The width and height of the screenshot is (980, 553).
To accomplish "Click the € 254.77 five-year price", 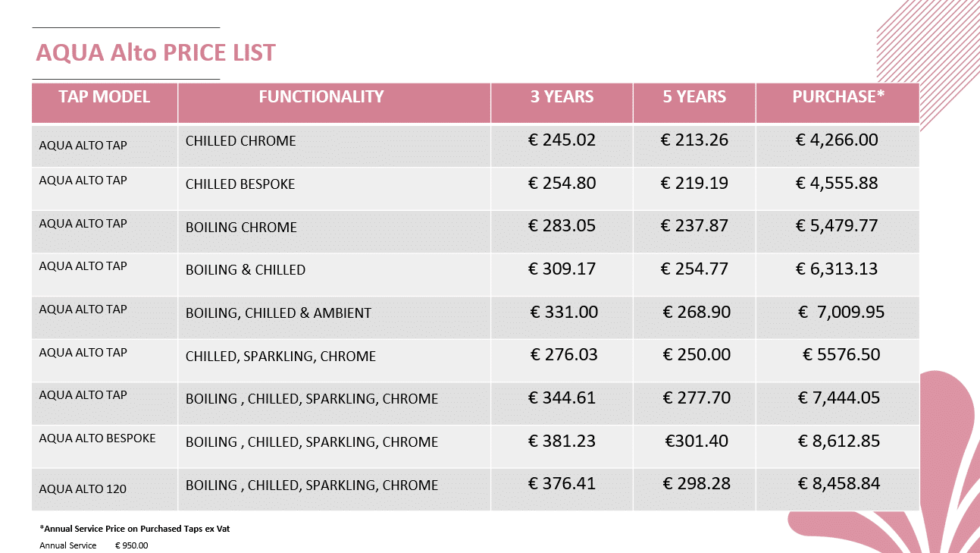I will click(x=694, y=269).
